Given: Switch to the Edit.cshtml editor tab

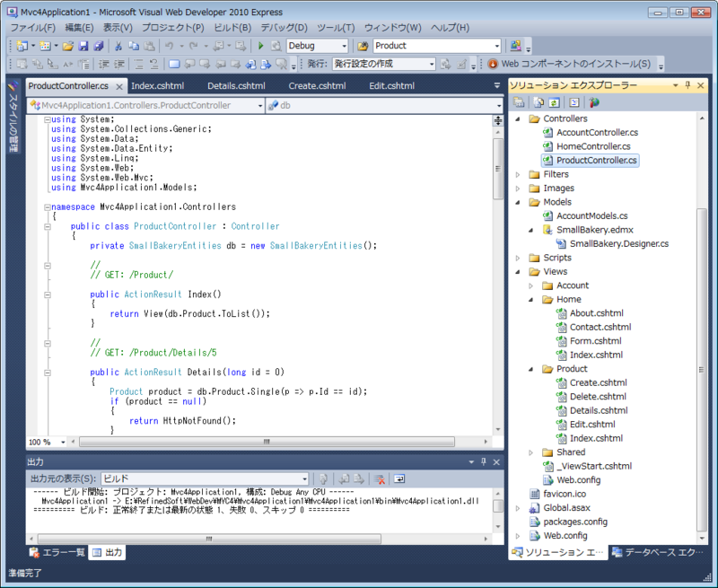Looking at the screenshot, I should (391, 85).
